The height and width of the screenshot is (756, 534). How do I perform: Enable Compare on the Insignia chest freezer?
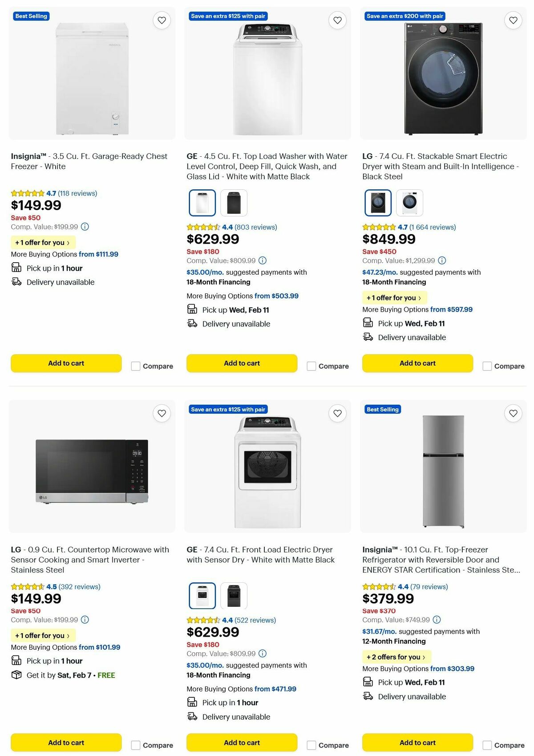click(135, 366)
